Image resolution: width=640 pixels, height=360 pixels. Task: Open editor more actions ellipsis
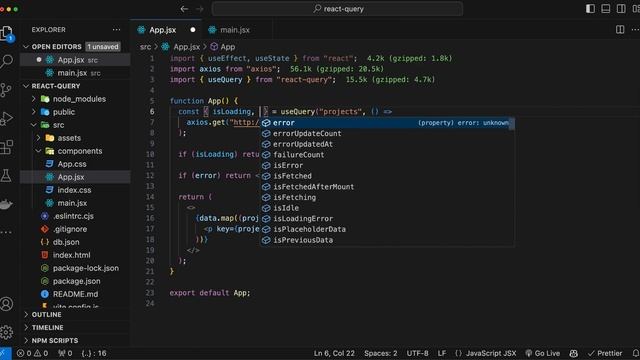coord(635,29)
